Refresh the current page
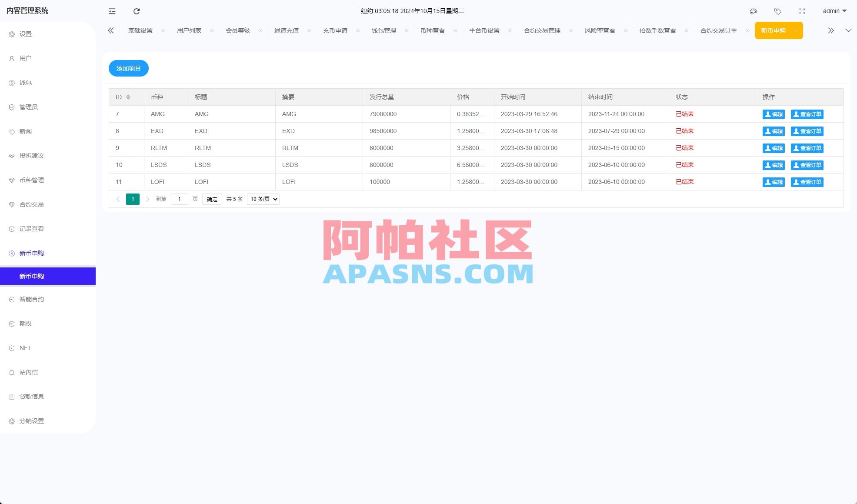This screenshot has width=857, height=504. click(137, 11)
